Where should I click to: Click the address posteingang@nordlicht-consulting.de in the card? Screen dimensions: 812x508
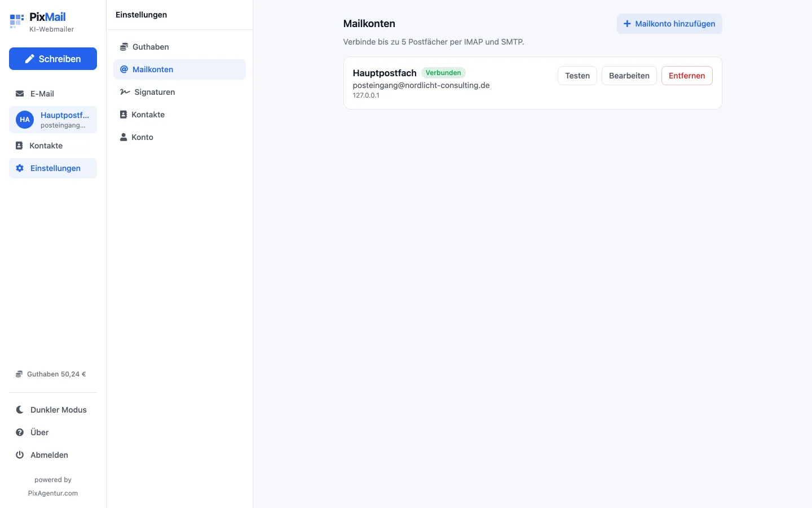tap(421, 85)
